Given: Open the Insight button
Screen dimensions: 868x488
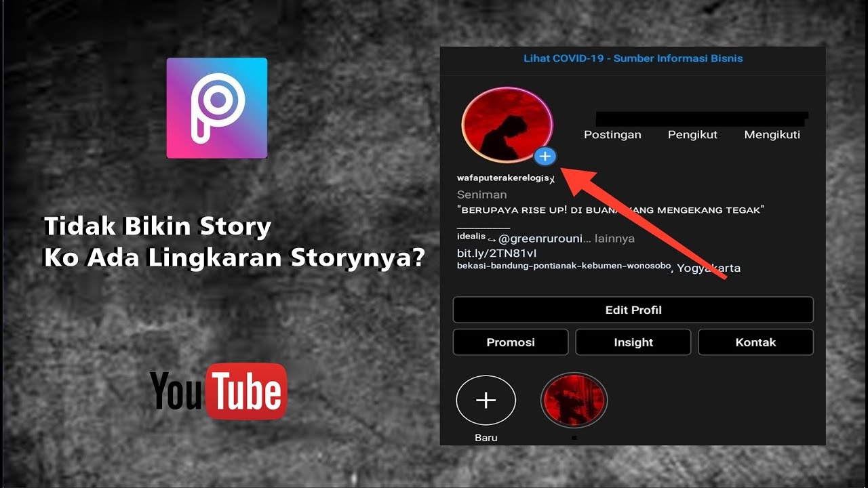Looking at the screenshot, I should (633, 342).
